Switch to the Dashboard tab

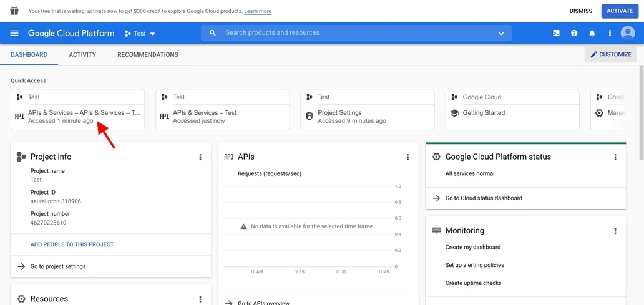[x=29, y=55]
